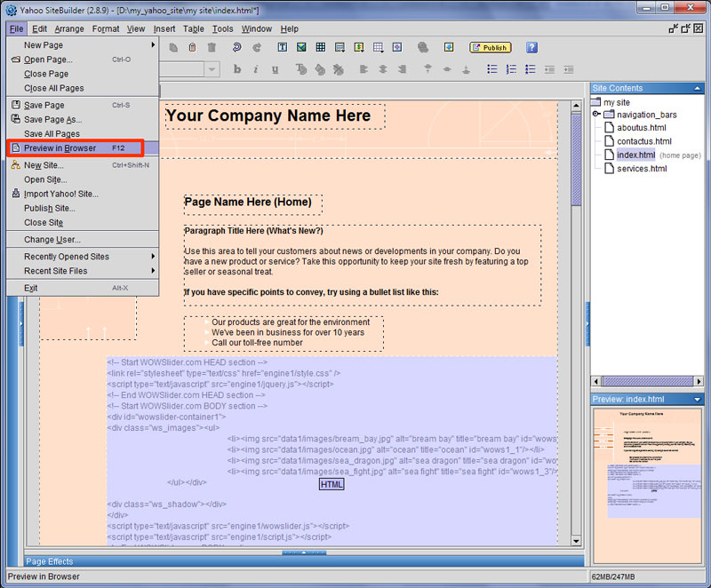Expand the New Page submenu
Viewport: 711px width, 588px height.
[x=153, y=44]
